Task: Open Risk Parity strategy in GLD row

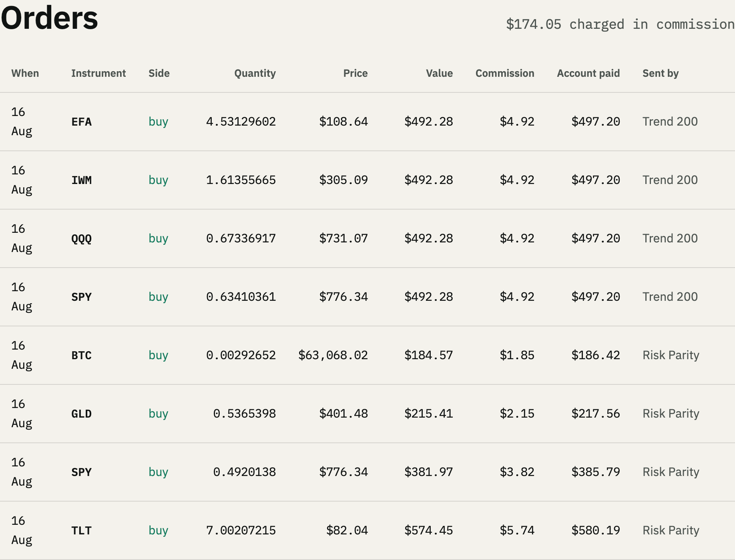Action: pyautogui.click(x=671, y=414)
